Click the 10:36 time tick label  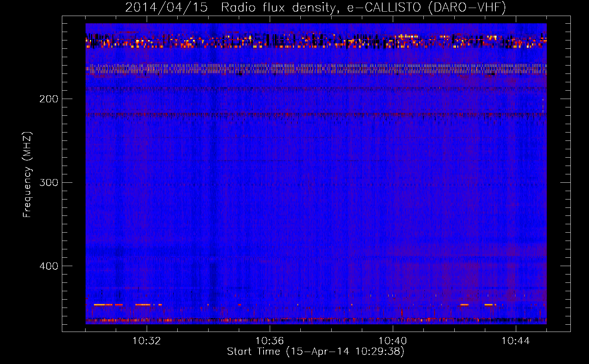point(270,341)
